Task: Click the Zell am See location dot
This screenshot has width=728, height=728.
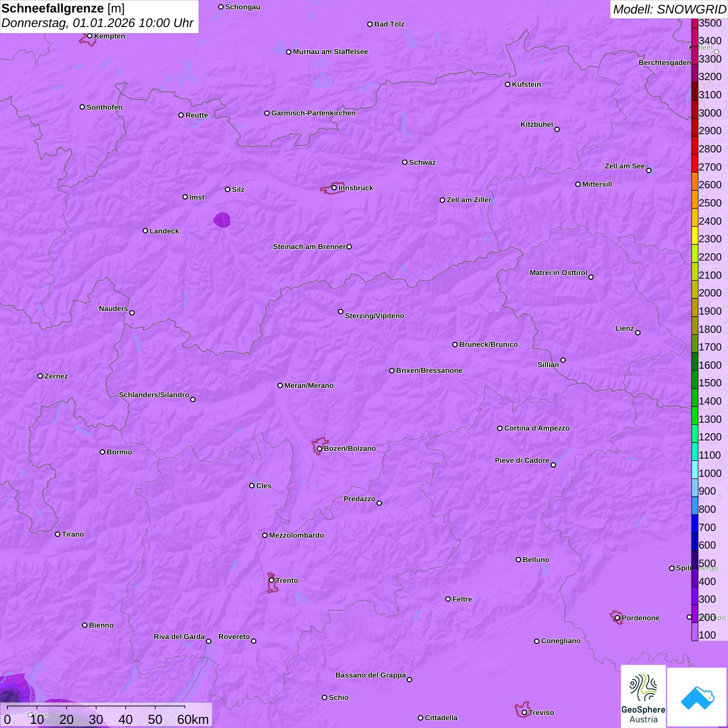Action: [x=648, y=171]
